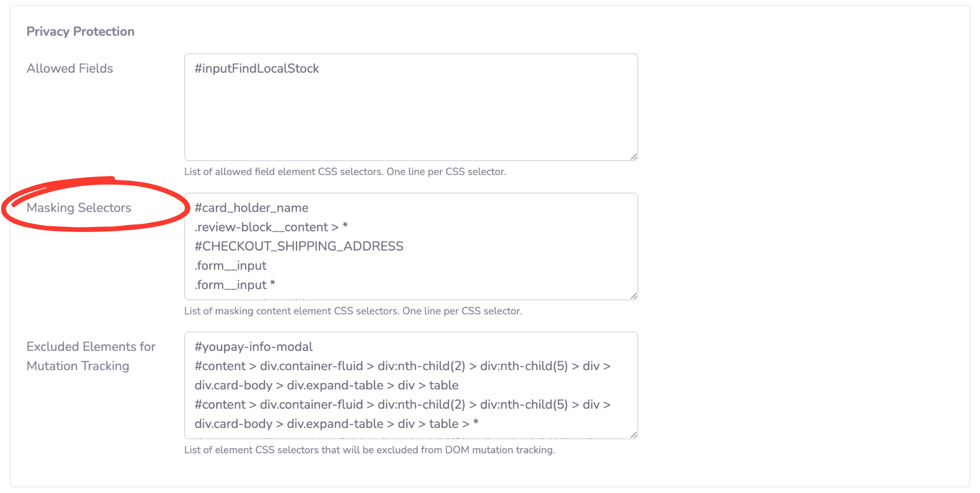Click the #inputFindLocalStock selector line
This screenshot has width=980, height=493.
click(x=256, y=69)
